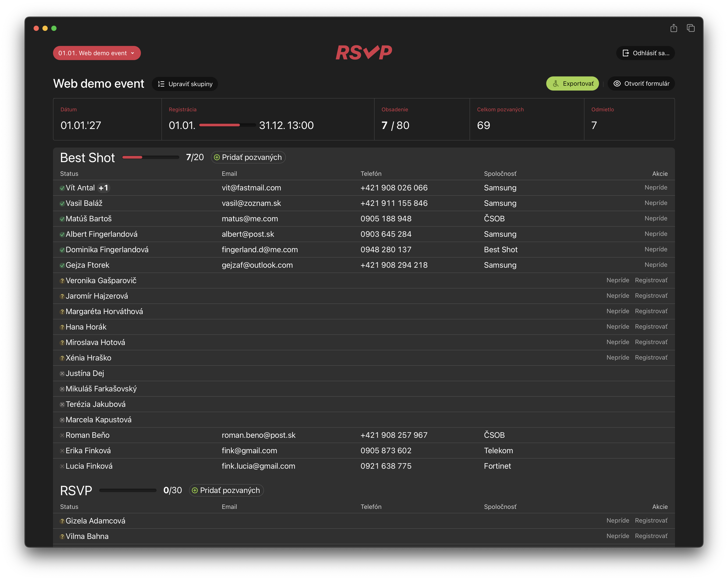Click the question mark icon for Margaréta Horváthová
The height and width of the screenshot is (580, 728).
point(62,312)
